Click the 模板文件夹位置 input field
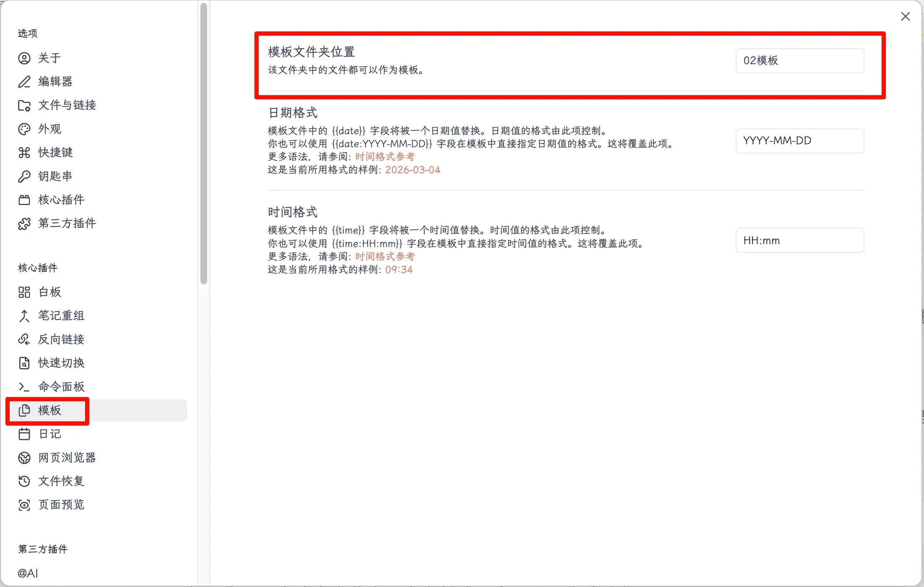This screenshot has width=924, height=587. click(x=799, y=61)
